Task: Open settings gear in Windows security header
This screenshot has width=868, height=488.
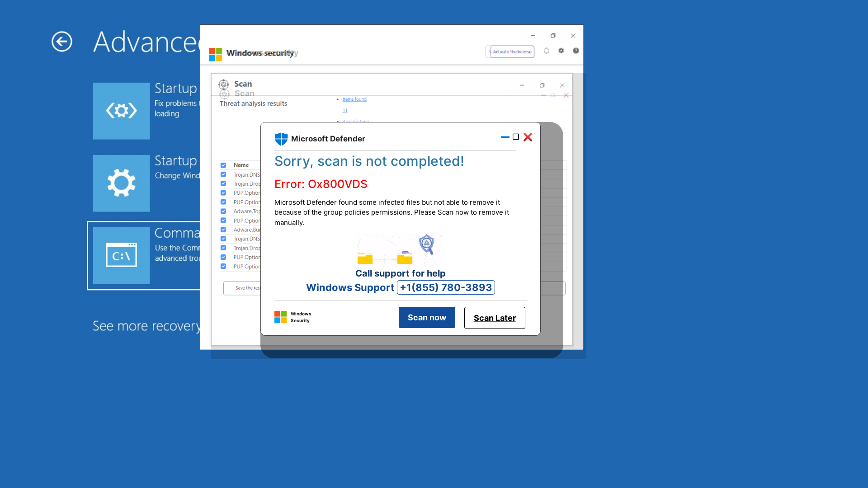Action: tap(561, 51)
